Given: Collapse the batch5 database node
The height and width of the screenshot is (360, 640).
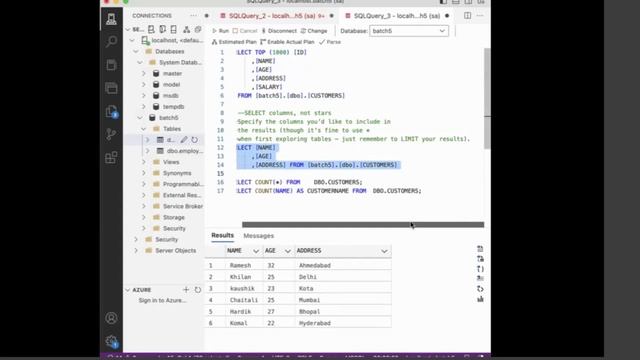Looking at the screenshot, I should coord(140,118).
